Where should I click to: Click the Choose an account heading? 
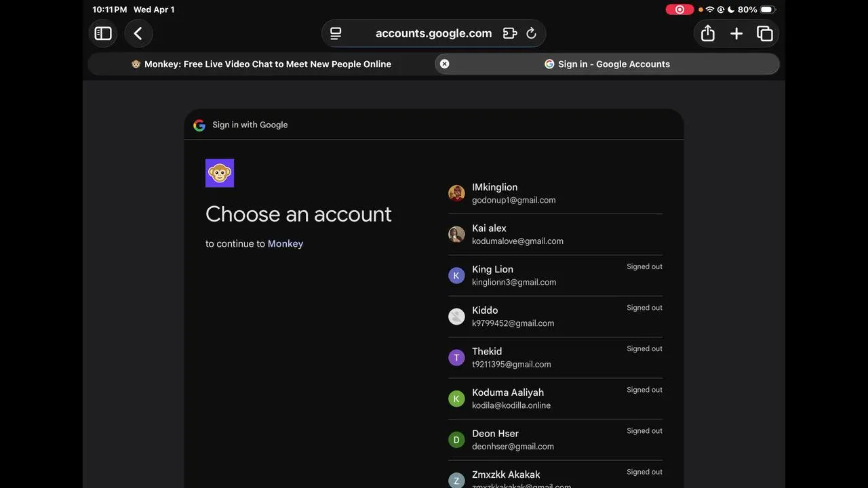coord(298,214)
